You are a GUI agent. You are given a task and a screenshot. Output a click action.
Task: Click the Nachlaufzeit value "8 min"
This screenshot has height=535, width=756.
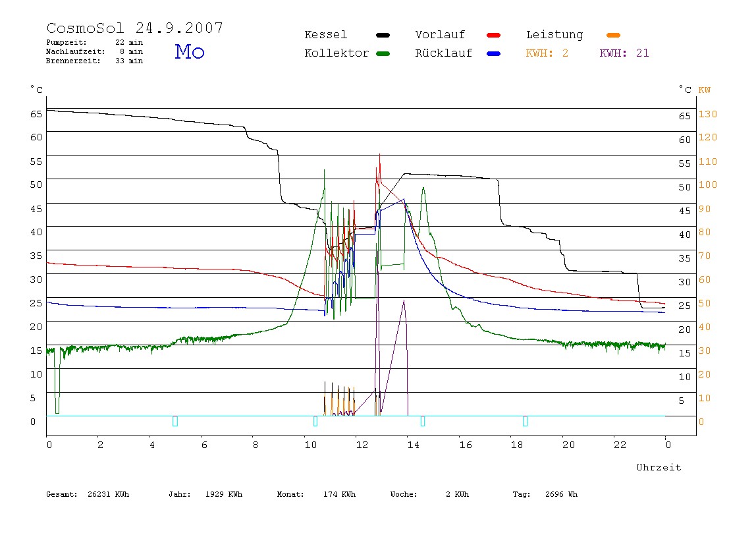click(131, 51)
